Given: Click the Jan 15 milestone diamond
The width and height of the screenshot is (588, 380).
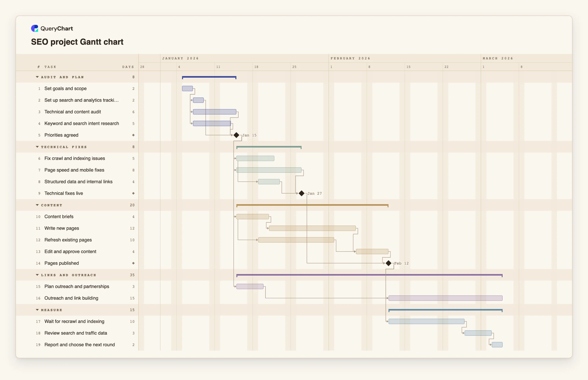Looking at the screenshot, I should tap(236, 135).
